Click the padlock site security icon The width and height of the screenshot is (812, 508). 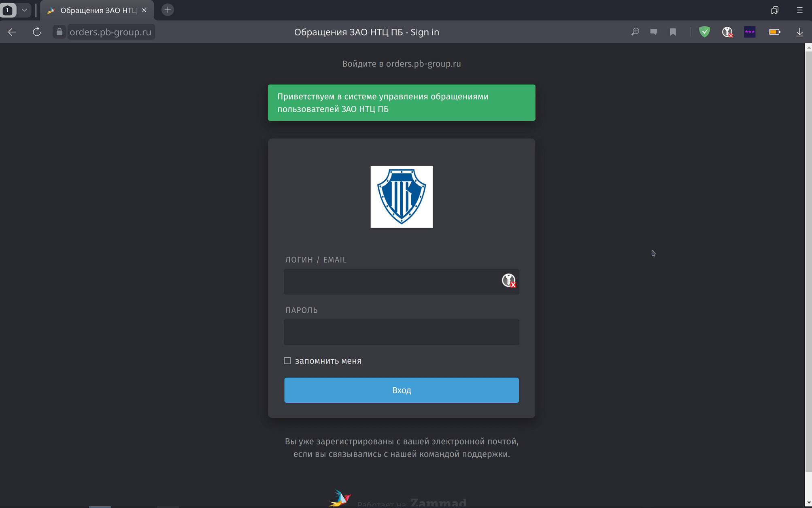tap(60, 32)
